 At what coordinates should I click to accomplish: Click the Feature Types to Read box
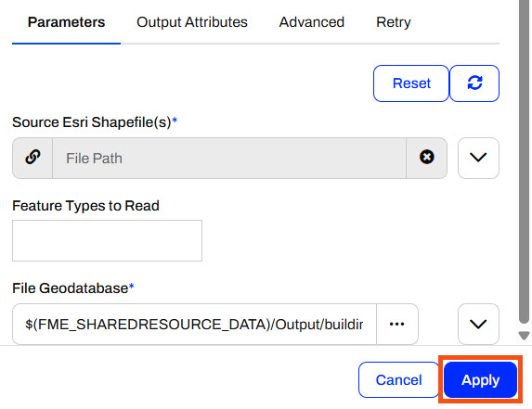(x=107, y=240)
